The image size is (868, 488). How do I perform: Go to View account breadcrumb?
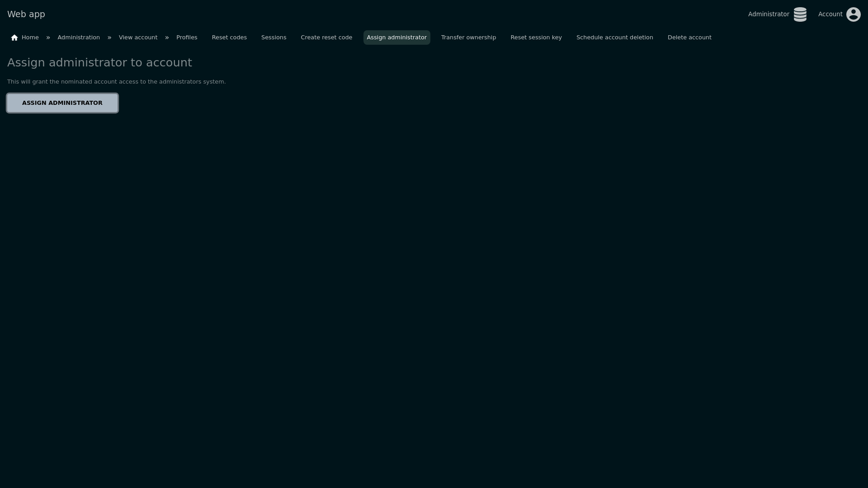click(138, 38)
